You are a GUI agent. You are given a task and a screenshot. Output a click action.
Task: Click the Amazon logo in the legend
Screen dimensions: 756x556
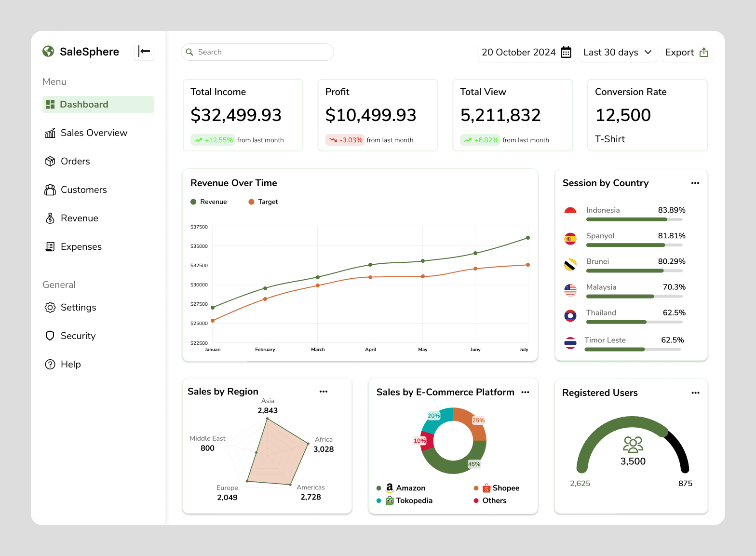(390, 488)
